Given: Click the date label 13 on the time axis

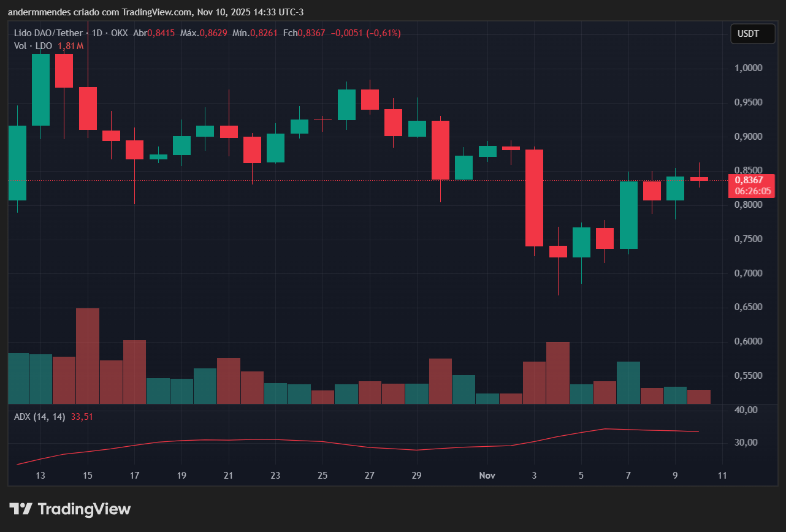Looking at the screenshot, I should pos(40,476).
